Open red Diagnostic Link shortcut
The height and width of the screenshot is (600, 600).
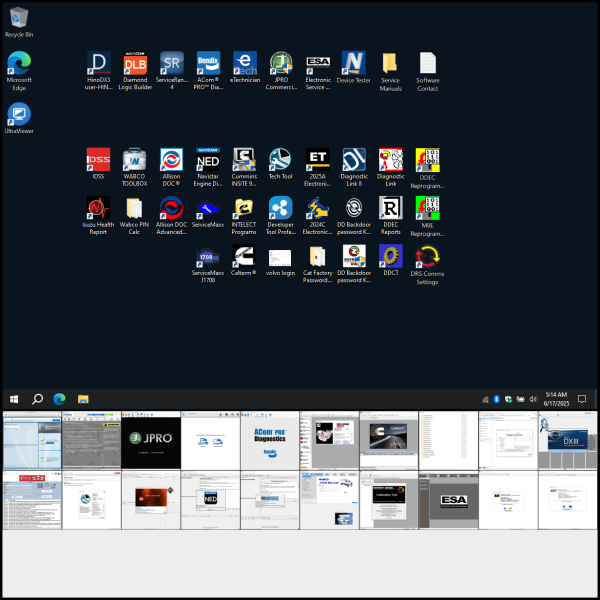click(x=391, y=167)
